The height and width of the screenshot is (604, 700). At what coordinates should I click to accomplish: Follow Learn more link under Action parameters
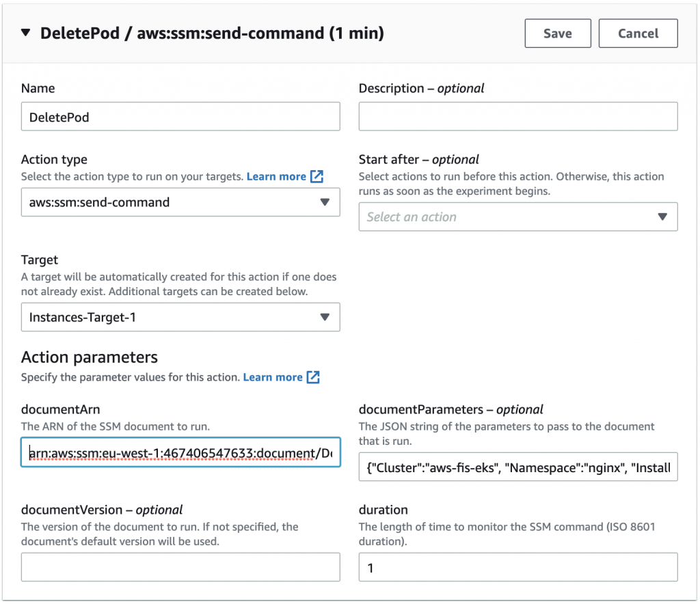273,377
